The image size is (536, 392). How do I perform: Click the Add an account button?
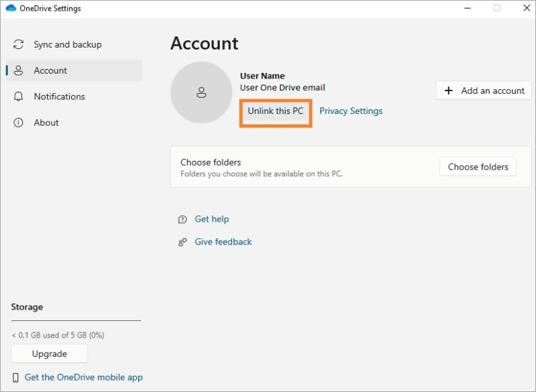click(484, 90)
